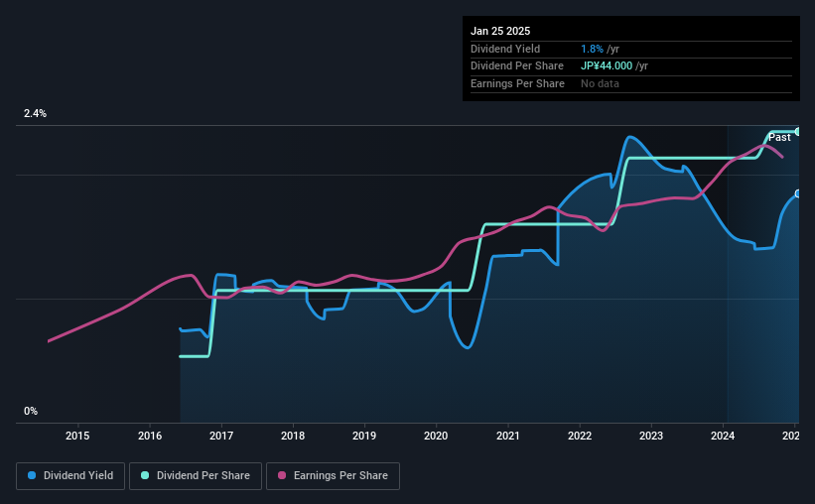Select the 2020 x-axis label
The width and height of the screenshot is (815, 504).
pyautogui.click(x=436, y=436)
